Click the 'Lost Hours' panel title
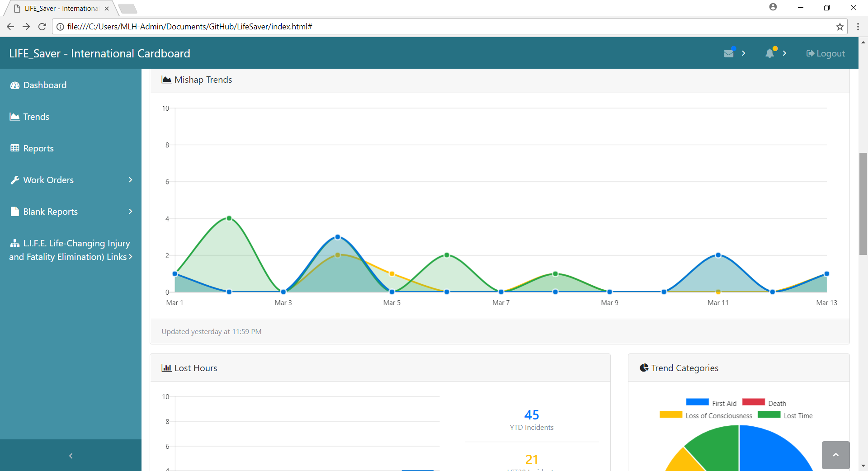Viewport: 868px width, 471px height. pyautogui.click(x=196, y=368)
